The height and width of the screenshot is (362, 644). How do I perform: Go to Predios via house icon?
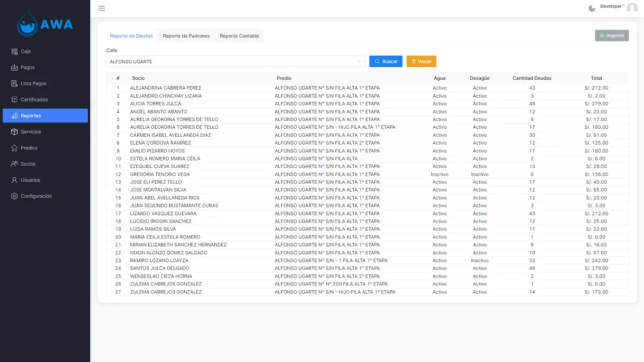click(x=15, y=148)
